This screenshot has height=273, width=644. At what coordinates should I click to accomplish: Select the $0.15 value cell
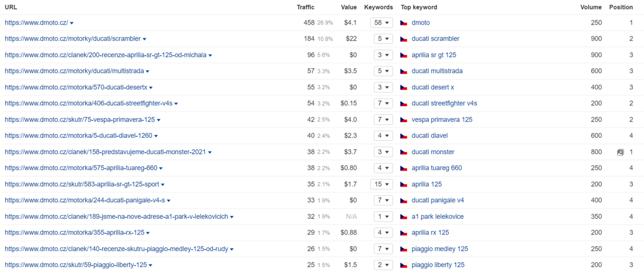[349, 104]
